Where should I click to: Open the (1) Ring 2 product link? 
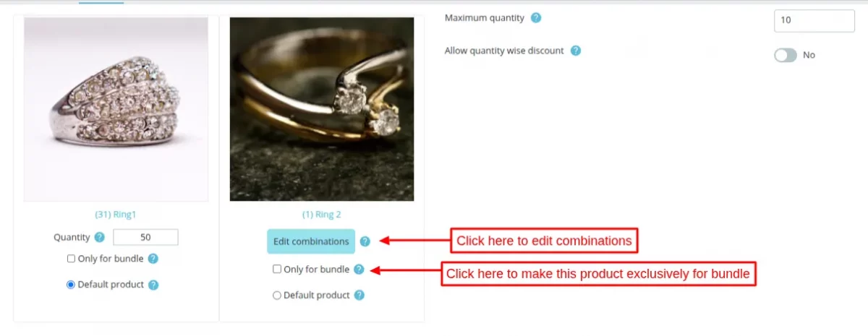click(322, 215)
